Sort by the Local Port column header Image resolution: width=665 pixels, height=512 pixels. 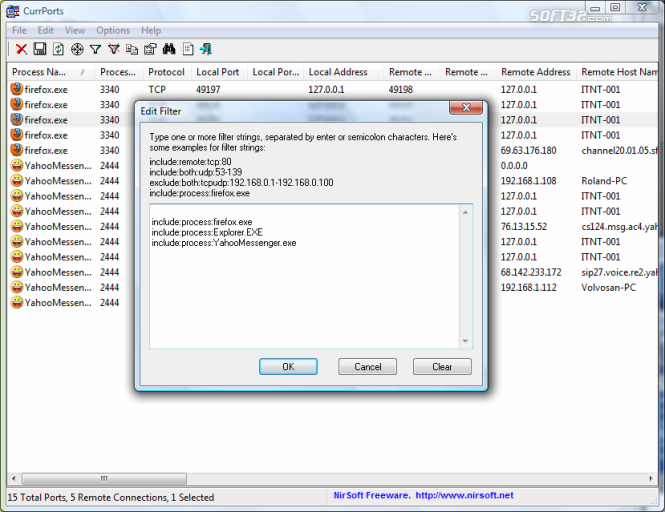219,72
